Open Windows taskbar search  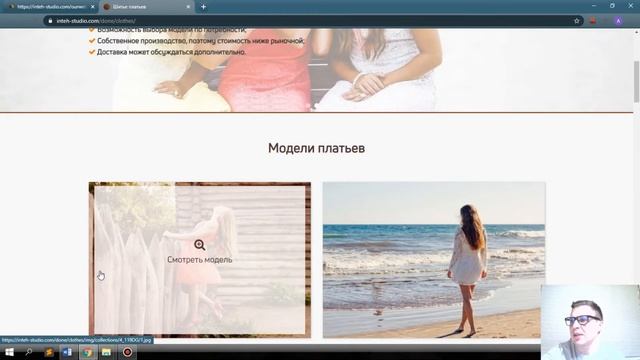click(x=29, y=352)
